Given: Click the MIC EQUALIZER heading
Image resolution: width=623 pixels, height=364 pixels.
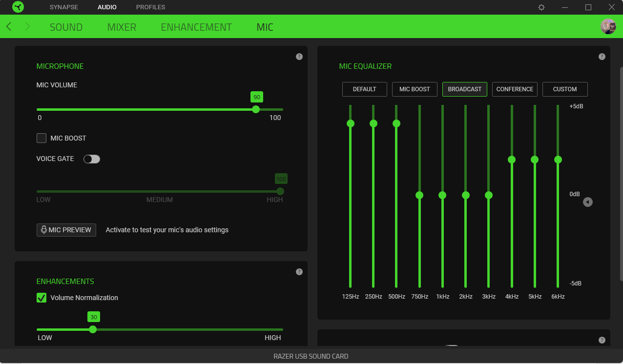Looking at the screenshot, I should (x=365, y=66).
